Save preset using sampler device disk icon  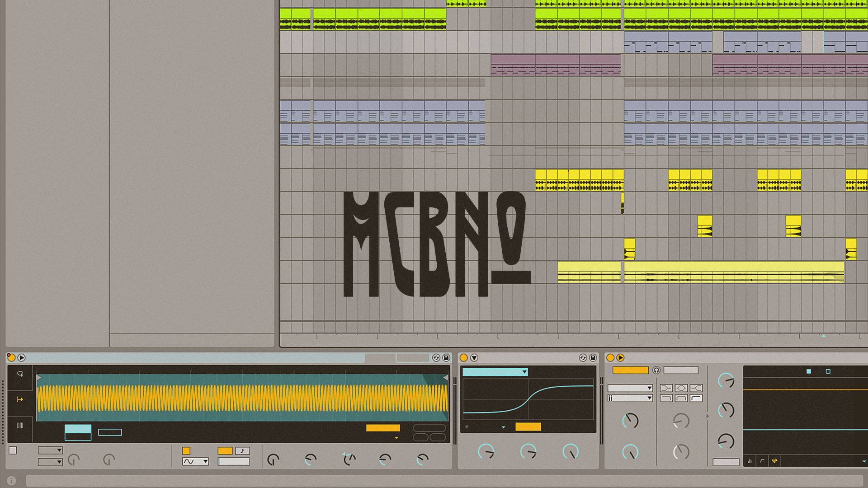(446, 358)
